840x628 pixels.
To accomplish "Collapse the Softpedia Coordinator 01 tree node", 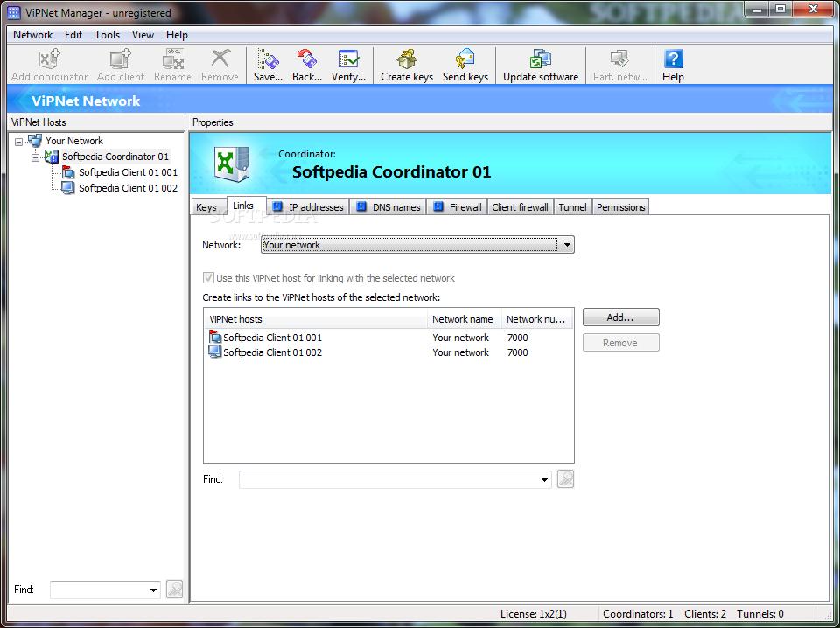I will (35, 157).
